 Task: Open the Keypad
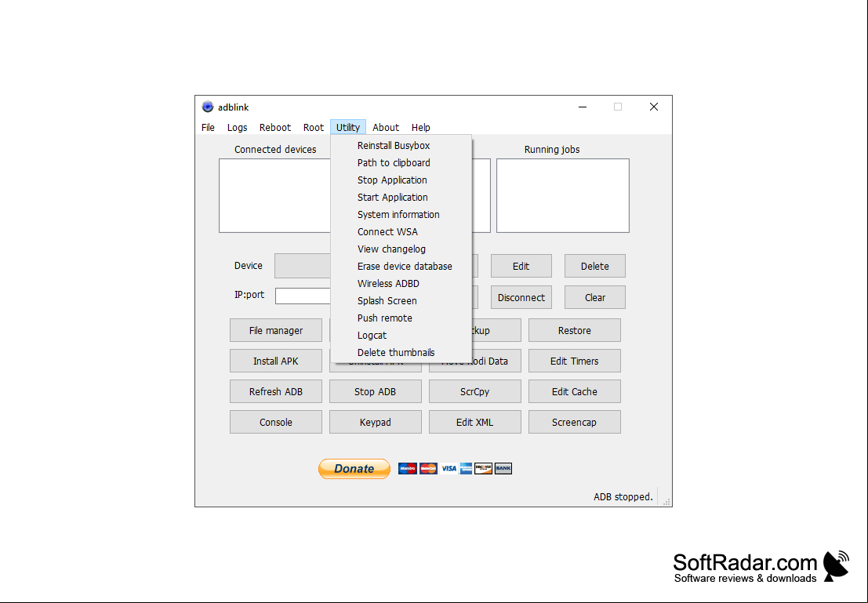click(376, 422)
